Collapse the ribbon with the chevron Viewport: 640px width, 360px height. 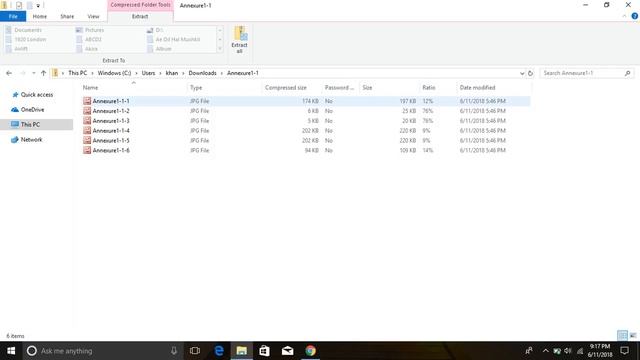click(624, 16)
